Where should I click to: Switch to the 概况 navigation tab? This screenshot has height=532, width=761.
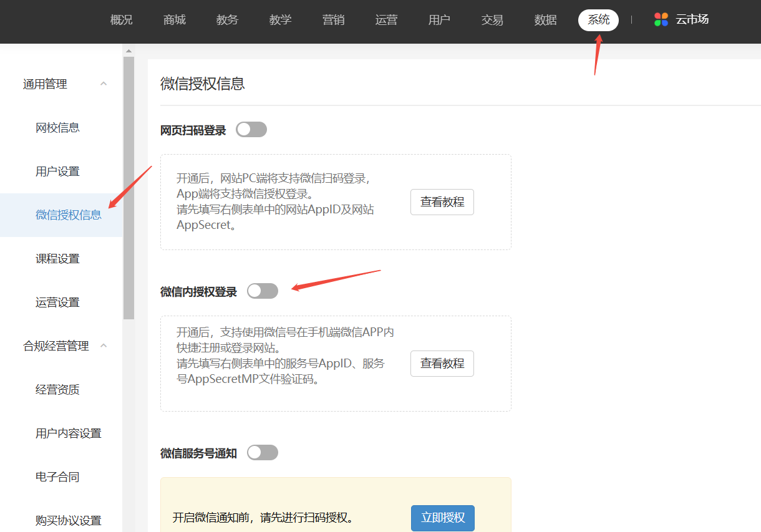(x=122, y=20)
